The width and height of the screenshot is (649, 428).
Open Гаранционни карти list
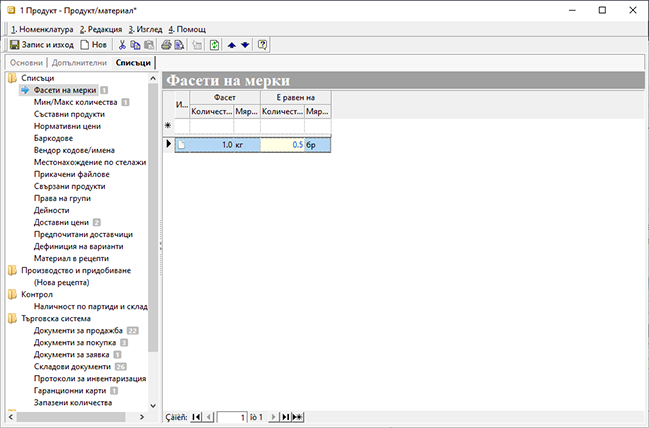coord(70,390)
